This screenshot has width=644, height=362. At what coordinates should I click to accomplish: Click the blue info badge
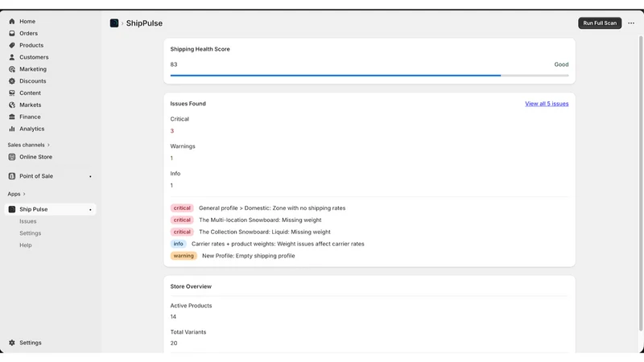(x=178, y=244)
